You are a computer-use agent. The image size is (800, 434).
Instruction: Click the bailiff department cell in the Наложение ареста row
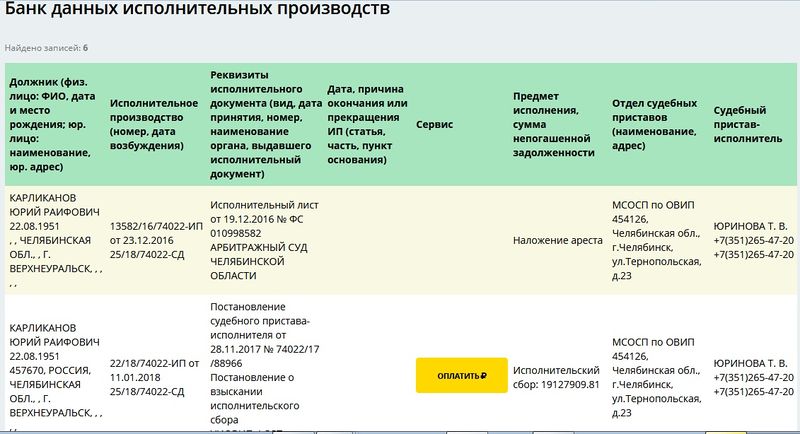(x=657, y=240)
